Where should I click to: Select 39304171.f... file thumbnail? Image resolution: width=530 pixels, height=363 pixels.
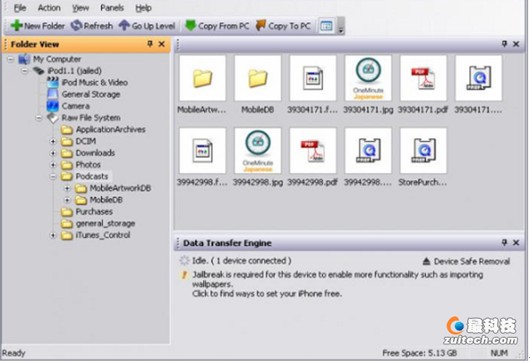pos(313,78)
